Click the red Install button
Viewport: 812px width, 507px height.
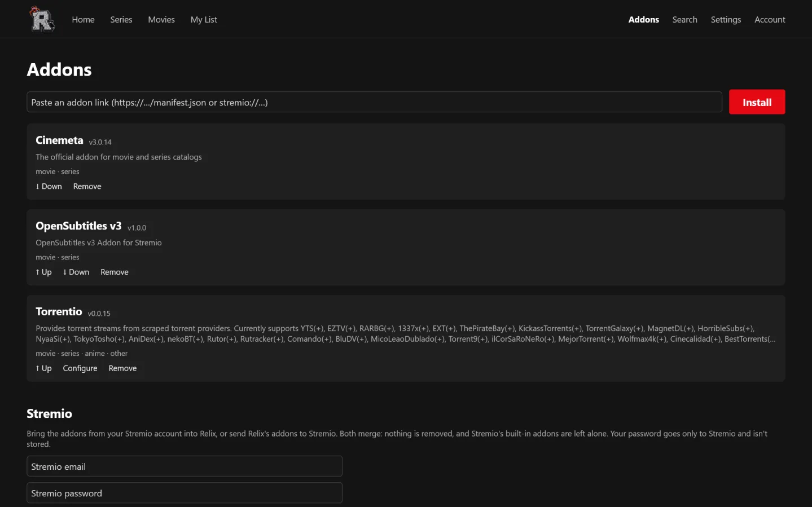[757, 102]
